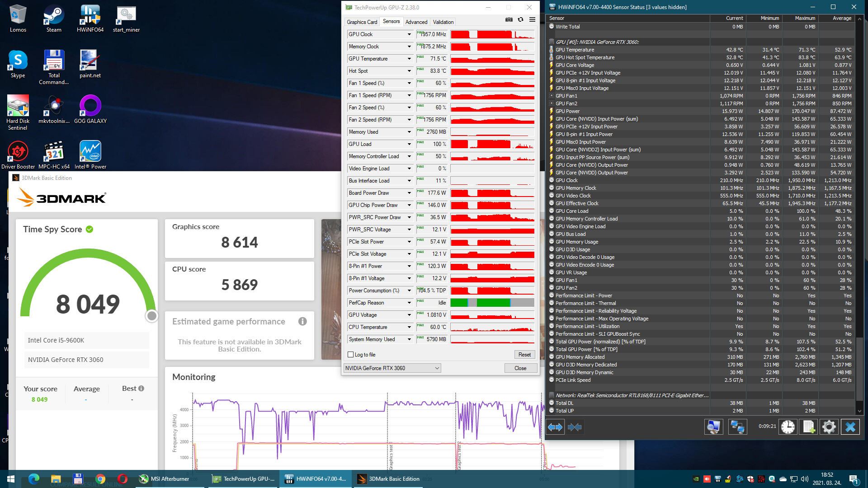Switch to 3DMark Basic Edition taskbar button

click(x=388, y=479)
